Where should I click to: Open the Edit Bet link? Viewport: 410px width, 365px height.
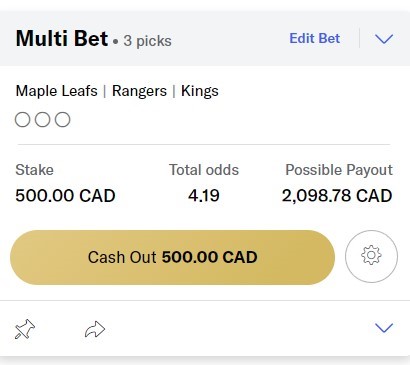tap(315, 38)
